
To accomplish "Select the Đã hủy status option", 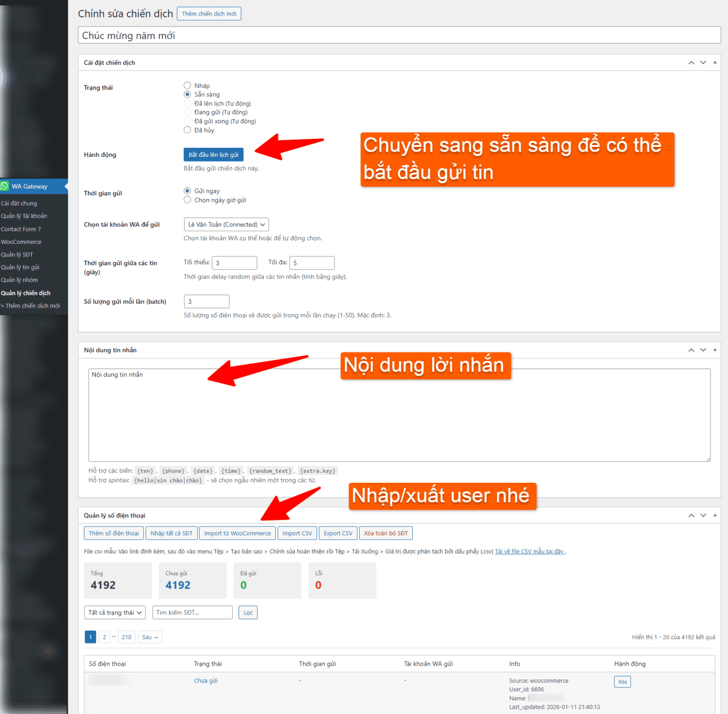I will [x=187, y=130].
